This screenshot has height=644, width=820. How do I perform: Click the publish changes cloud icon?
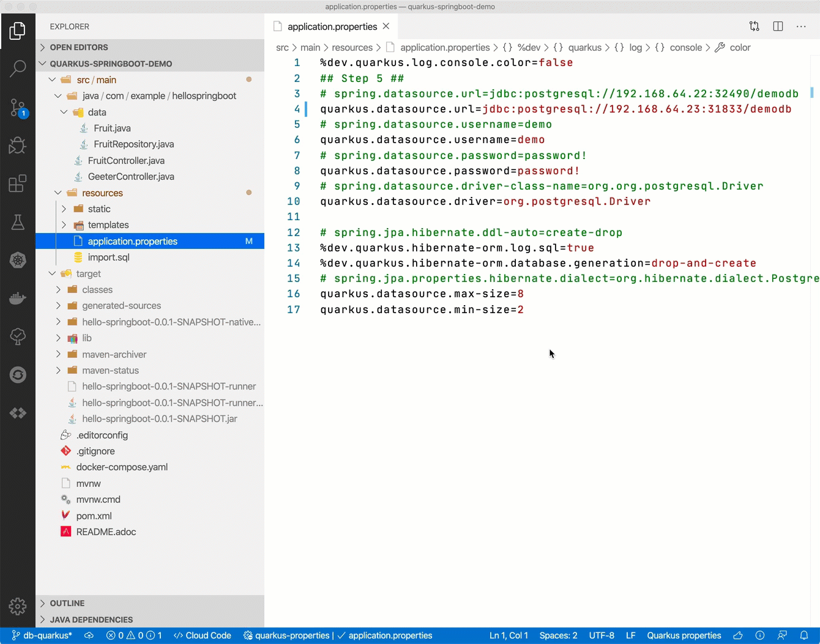[89, 635]
